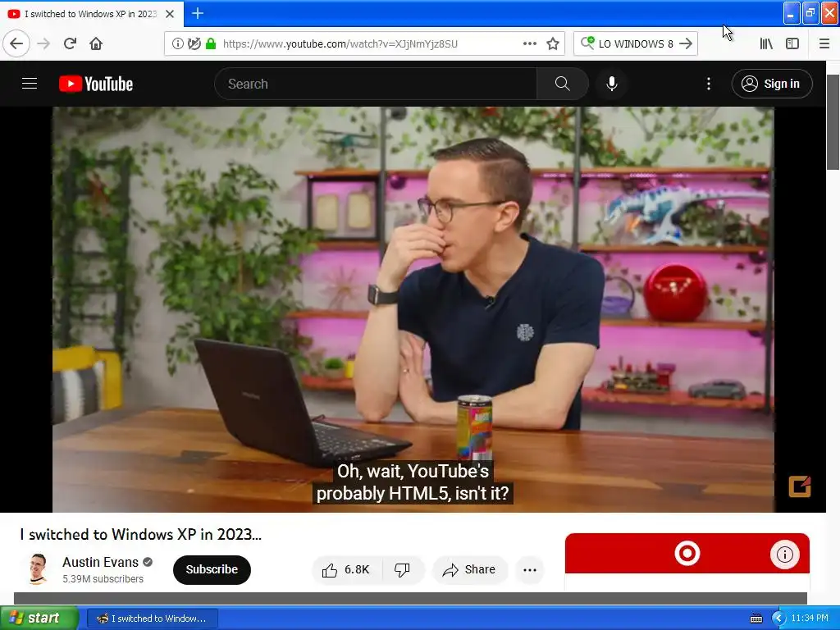Select the 'I switched to Window...' taskbar button
Screen dimensions: 840x630
pyautogui.click(x=152, y=619)
